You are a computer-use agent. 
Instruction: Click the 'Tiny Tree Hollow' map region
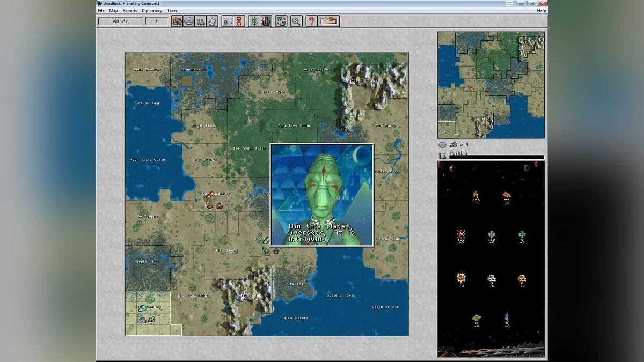pos(294,125)
